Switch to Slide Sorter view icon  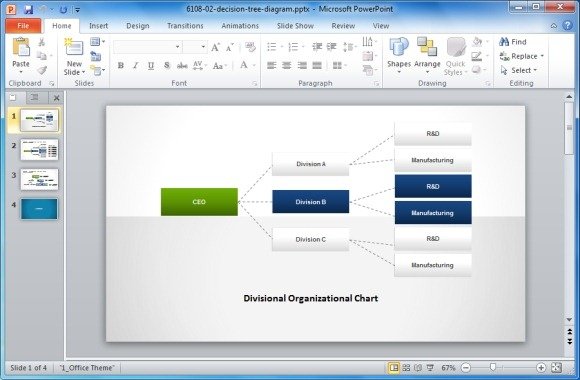(406, 367)
